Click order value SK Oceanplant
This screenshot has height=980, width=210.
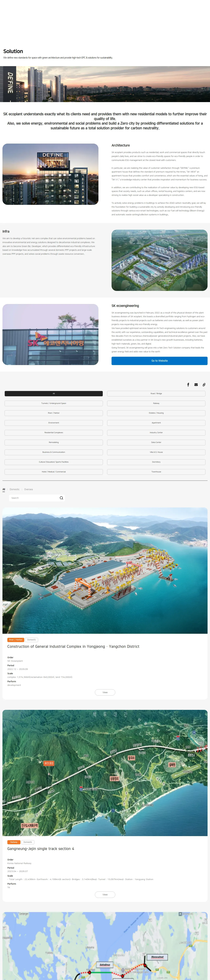pos(15,661)
